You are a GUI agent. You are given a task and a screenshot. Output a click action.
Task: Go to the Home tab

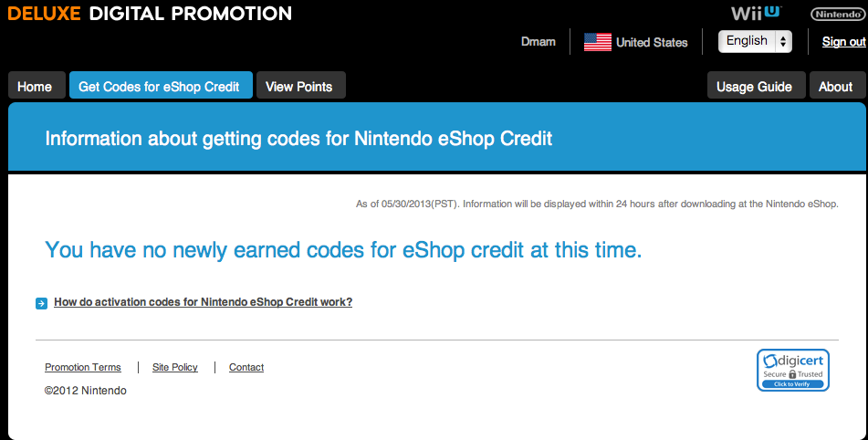(35, 87)
